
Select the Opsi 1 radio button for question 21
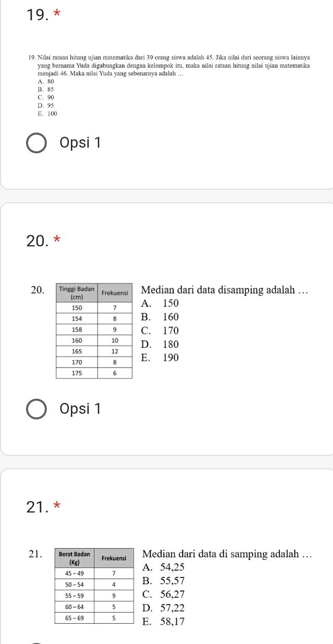pos(36,642)
